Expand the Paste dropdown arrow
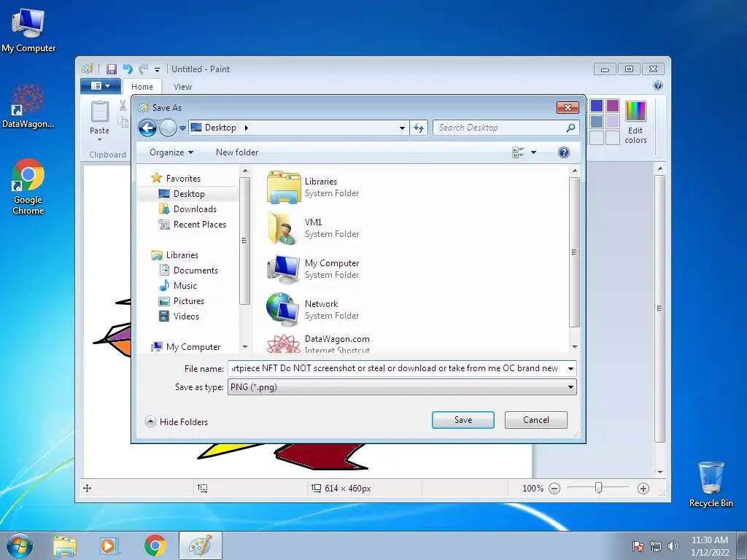 click(x=99, y=139)
